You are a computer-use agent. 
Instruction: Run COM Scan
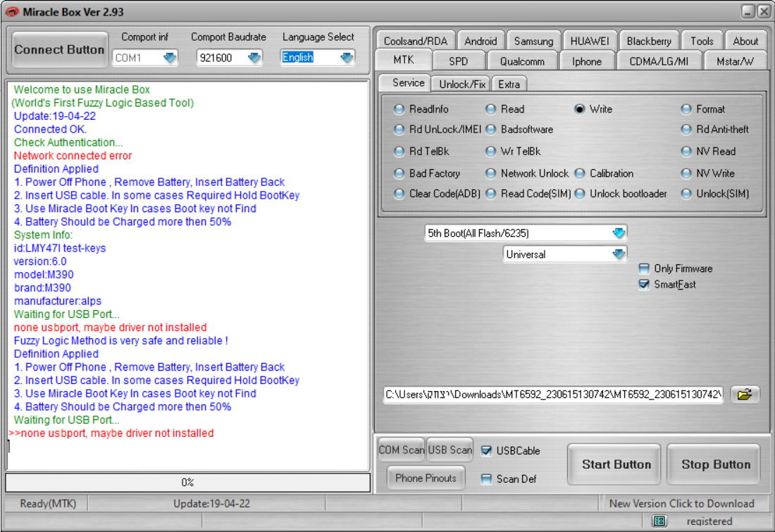[401, 450]
